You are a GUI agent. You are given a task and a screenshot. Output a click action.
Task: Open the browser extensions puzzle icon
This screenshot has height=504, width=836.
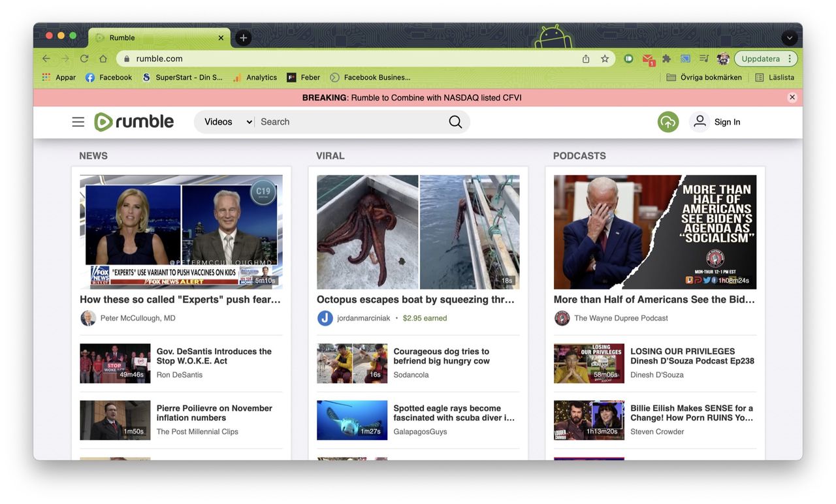[666, 59]
